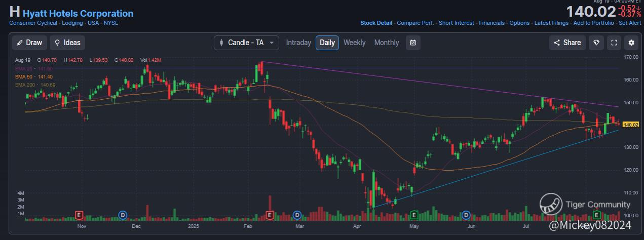Image resolution: width=644 pixels, height=240 pixels.
Task: Click the Share button
Action: click(x=567, y=43)
